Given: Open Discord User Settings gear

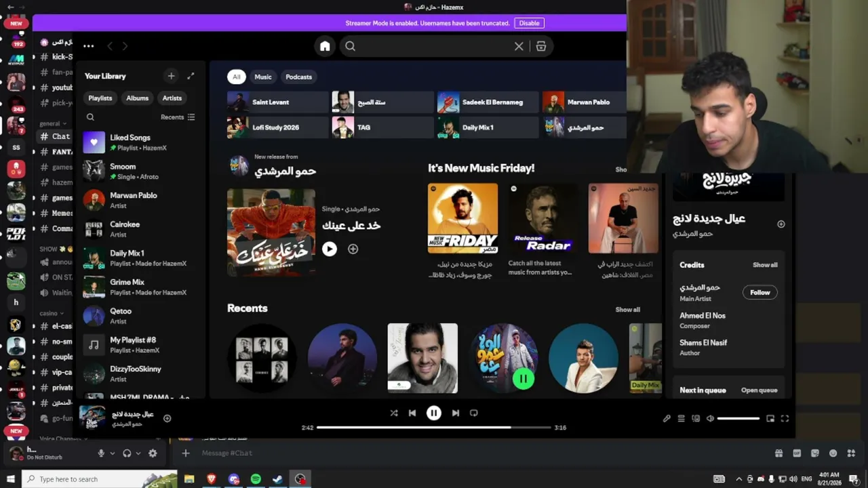Looking at the screenshot, I should (x=153, y=453).
